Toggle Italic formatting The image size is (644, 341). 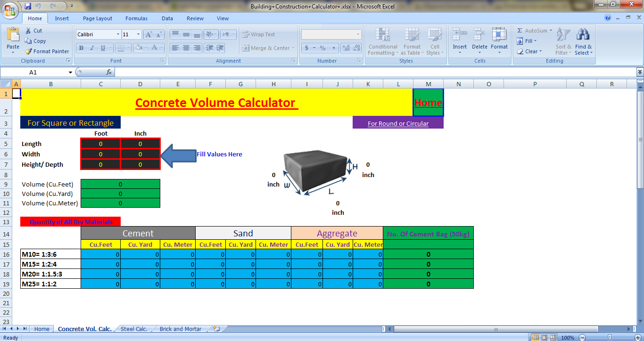[92, 48]
